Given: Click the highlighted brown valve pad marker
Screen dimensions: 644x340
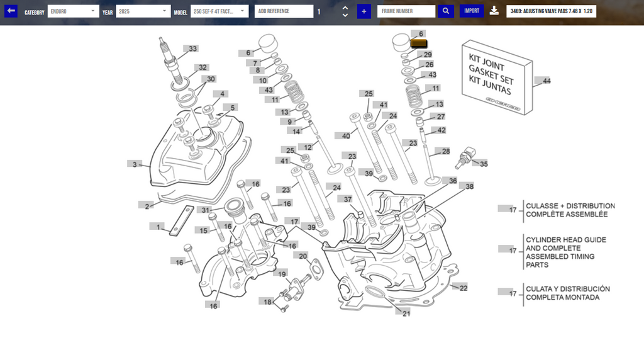Looking at the screenshot, I should point(419,43).
